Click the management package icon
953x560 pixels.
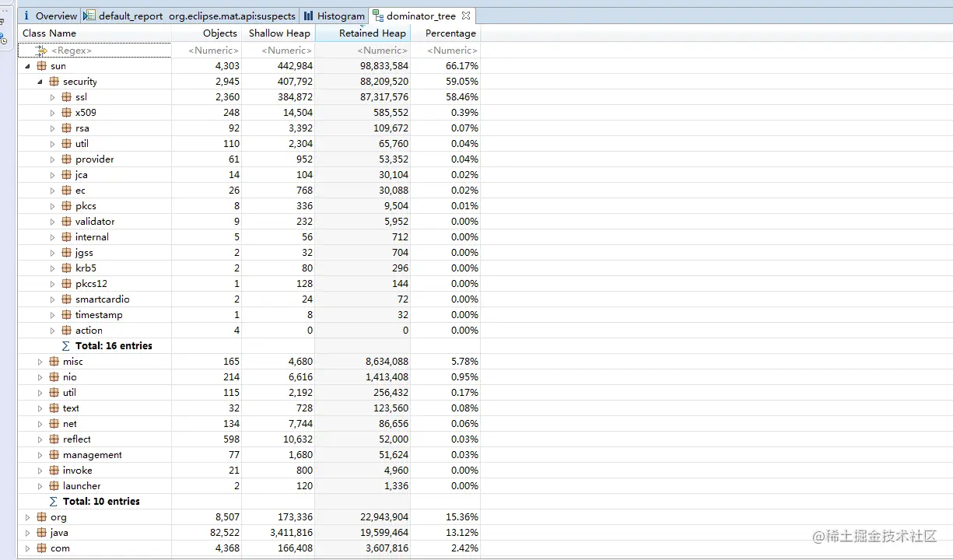coord(54,455)
